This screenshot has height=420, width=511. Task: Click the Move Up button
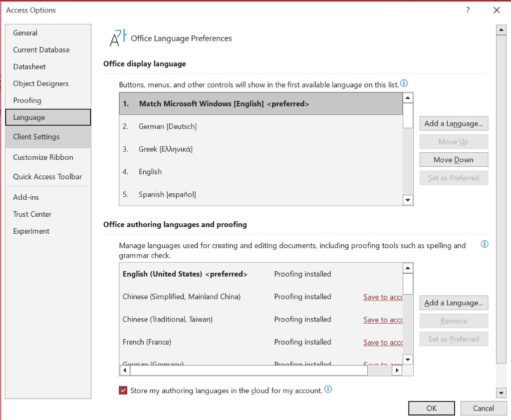454,141
